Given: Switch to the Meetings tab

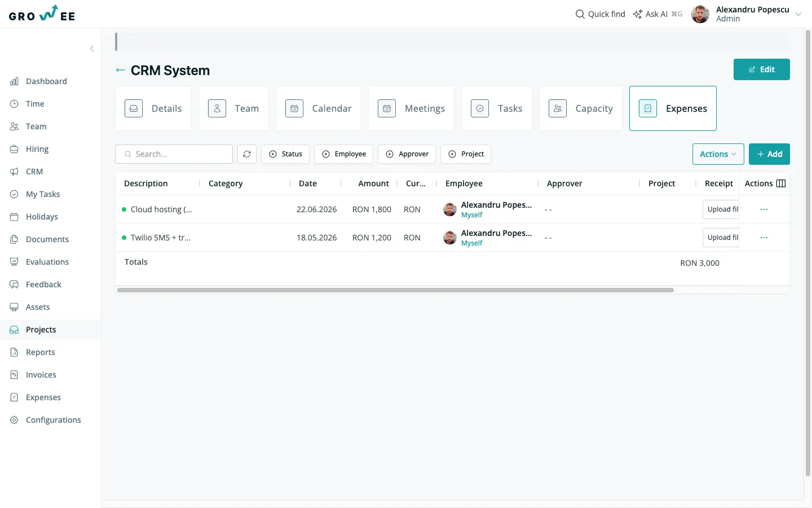Looking at the screenshot, I should point(412,108).
